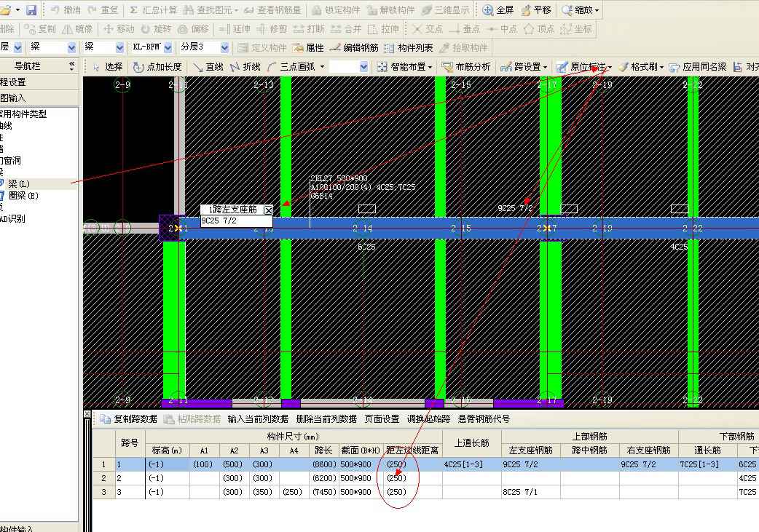Click 应用同名梁 apply to same-name beams
The height and width of the screenshot is (532, 759).
pos(698,67)
